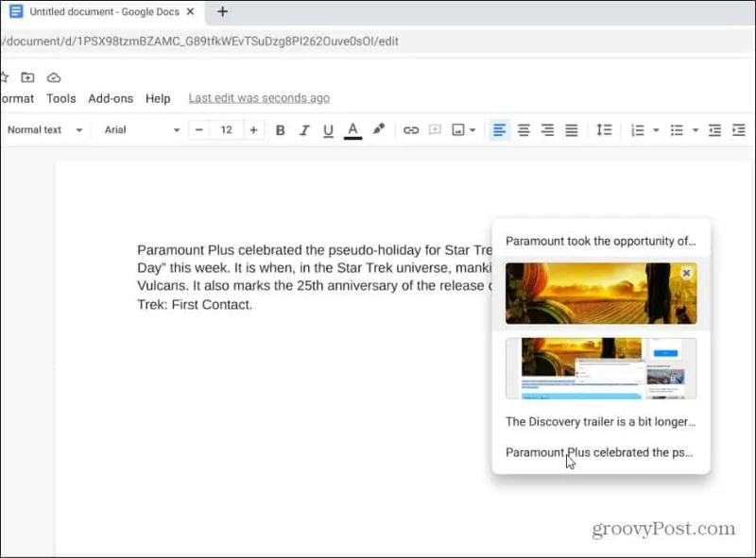Expand the insert image dropdown arrow
756x558 pixels.
click(x=472, y=130)
